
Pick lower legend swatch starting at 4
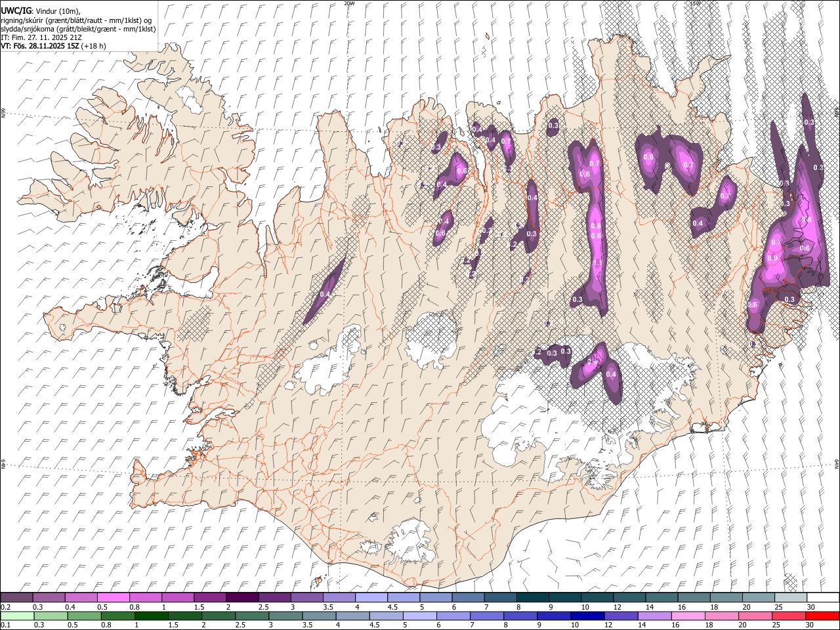(x=352, y=616)
